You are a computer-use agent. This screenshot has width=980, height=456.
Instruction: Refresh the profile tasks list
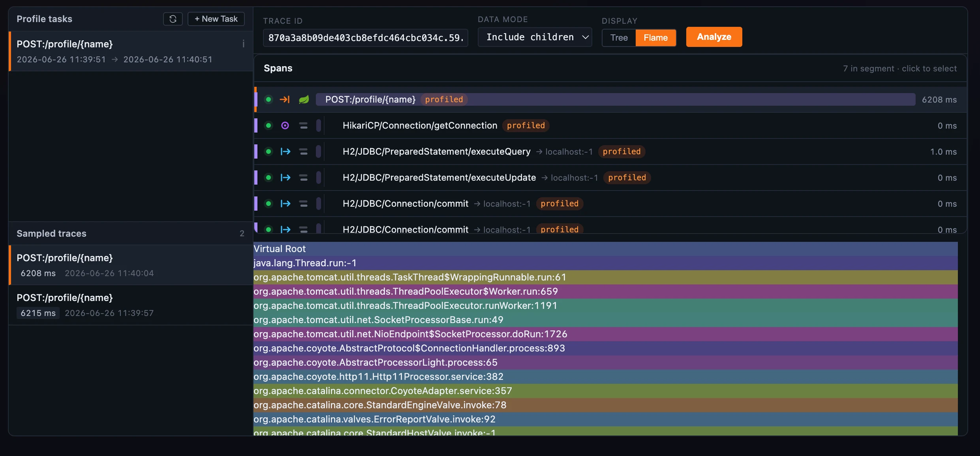pyautogui.click(x=173, y=19)
